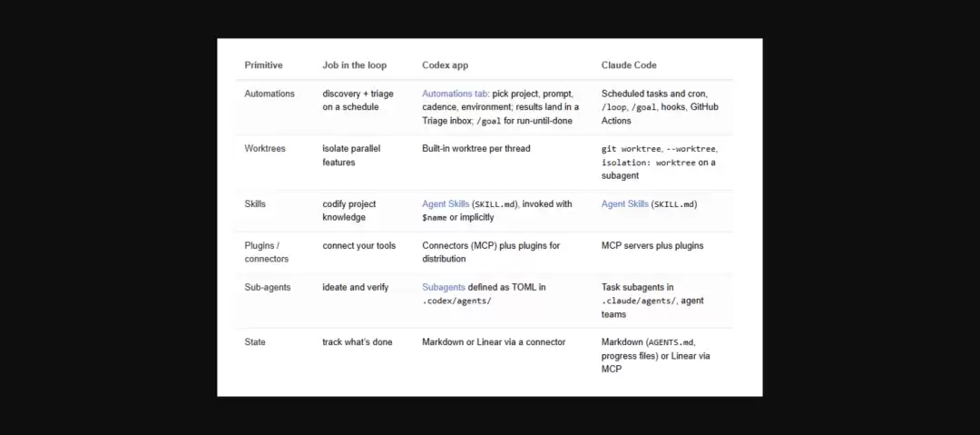Select the Sub-agents row label
The image size is (980, 435).
(268, 287)
